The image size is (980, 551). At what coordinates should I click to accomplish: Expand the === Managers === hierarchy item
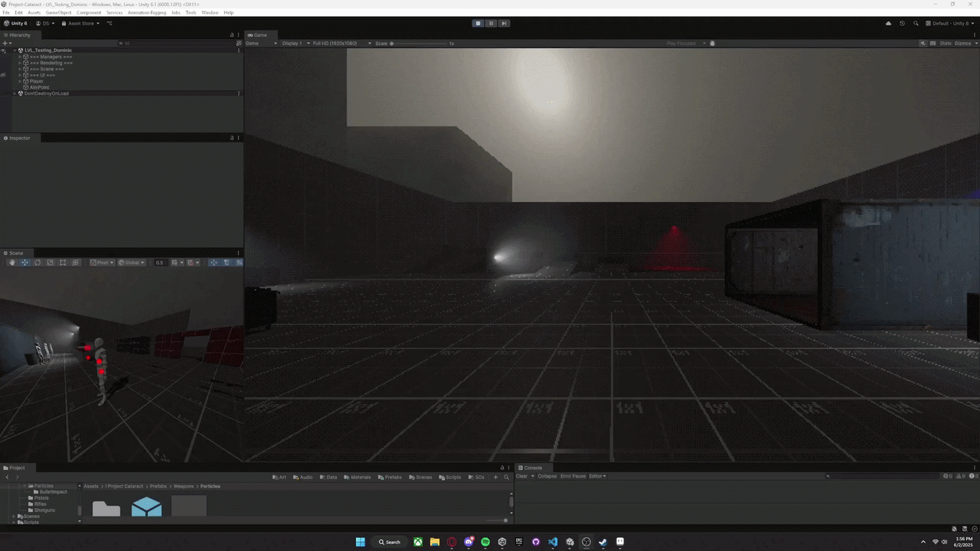pyautogui.click(x=20, y=57)
